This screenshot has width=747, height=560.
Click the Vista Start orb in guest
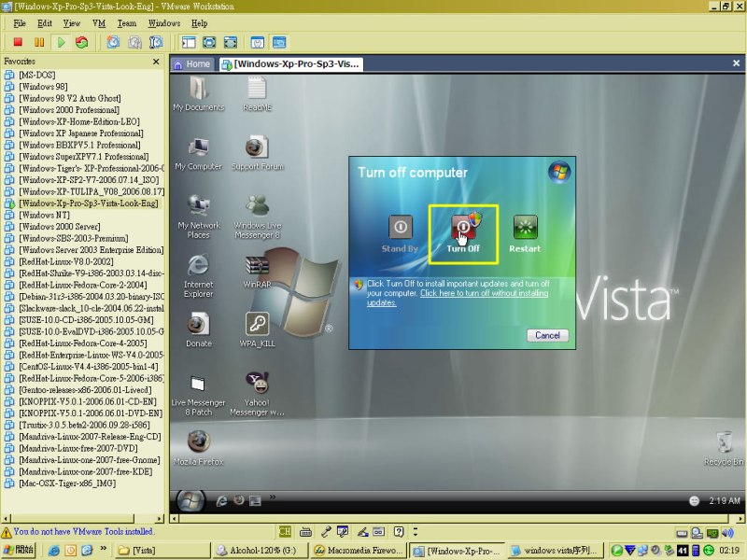[x=190, y=500]
